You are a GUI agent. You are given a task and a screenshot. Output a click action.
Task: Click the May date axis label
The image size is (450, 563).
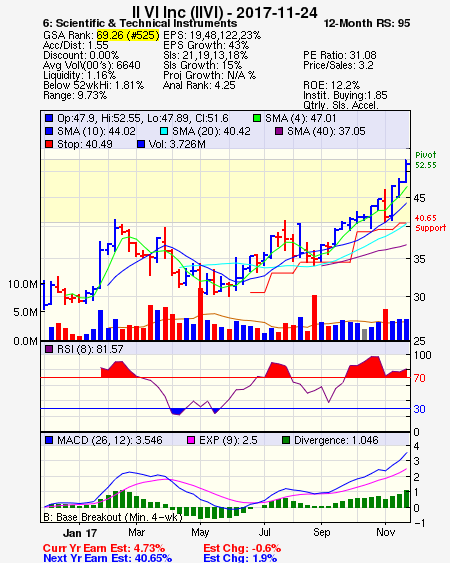(200, 532)
